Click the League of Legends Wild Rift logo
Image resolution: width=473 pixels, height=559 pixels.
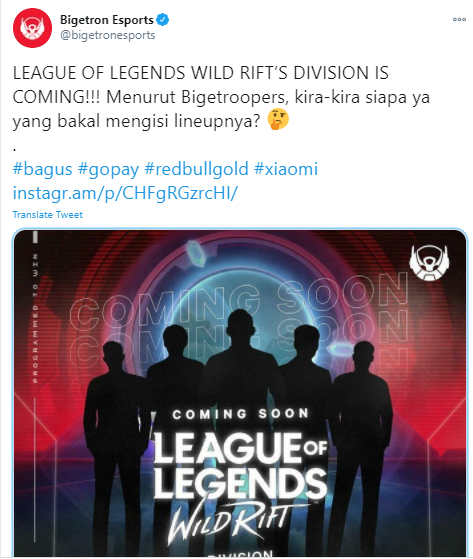[x=241, y=485]
